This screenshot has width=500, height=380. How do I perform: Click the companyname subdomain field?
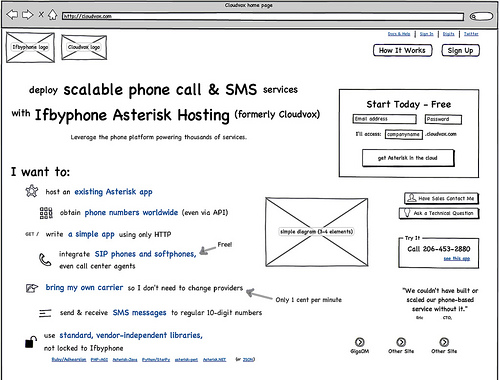tap(404, 134)
